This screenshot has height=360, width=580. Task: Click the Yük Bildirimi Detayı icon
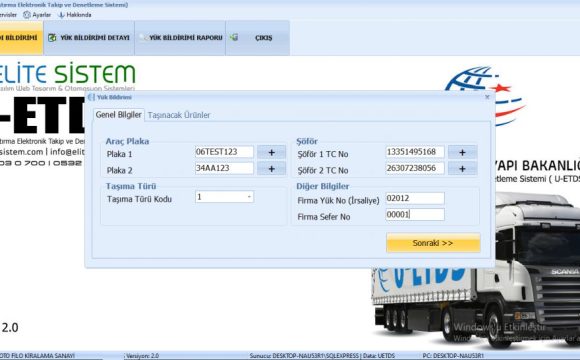click(x=52, y=38)
